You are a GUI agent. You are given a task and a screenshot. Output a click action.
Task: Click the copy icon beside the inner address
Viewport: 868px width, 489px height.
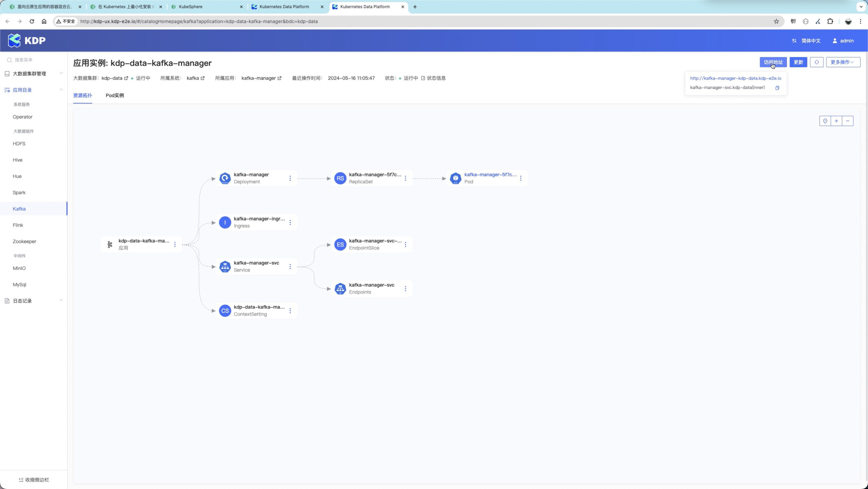[x=777, y=88]
